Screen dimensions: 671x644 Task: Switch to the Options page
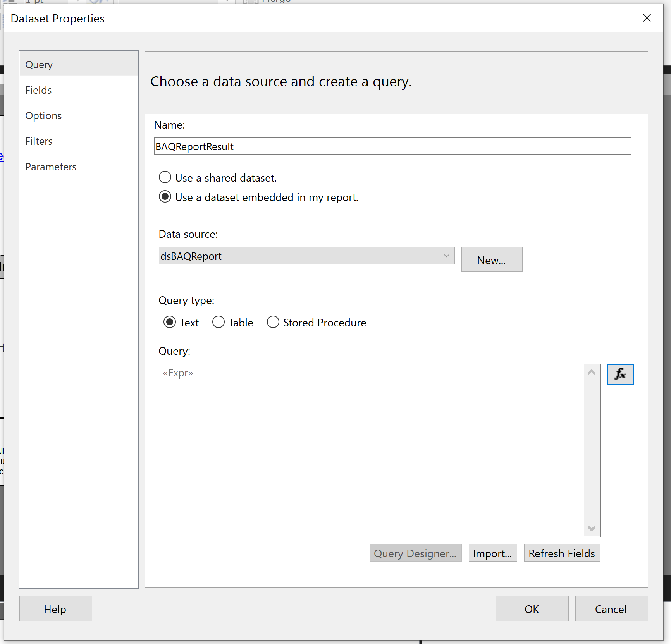43,116
